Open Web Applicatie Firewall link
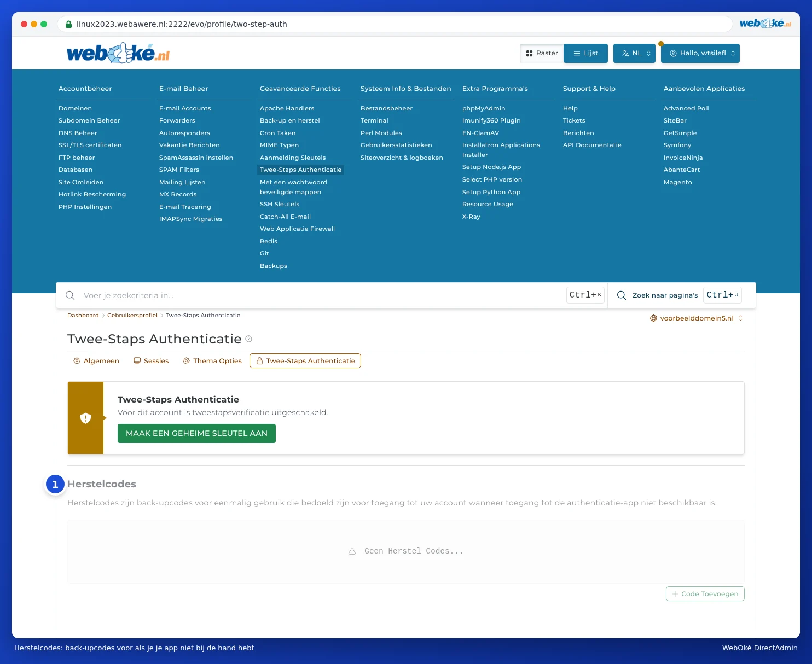The height and width of the screenshot is (664, 812). pos(297,229)
